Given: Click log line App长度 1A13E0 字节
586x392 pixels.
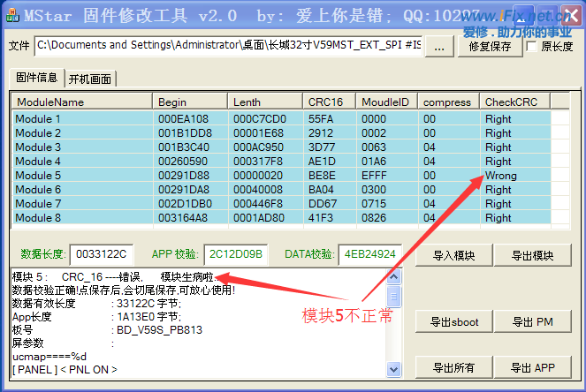Looking at the screenshot, I should click(97, 317).
